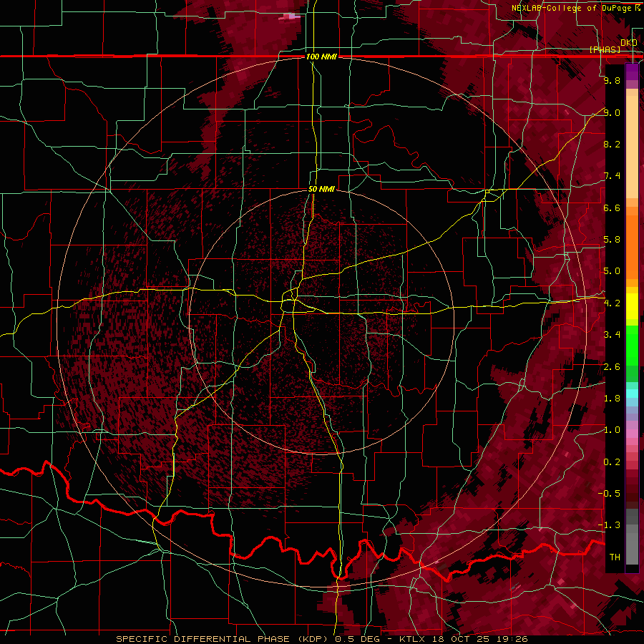Viewport: 644px width, 644px height.
Task: Click the cyan band of the color scale
Action: (632, 393)
